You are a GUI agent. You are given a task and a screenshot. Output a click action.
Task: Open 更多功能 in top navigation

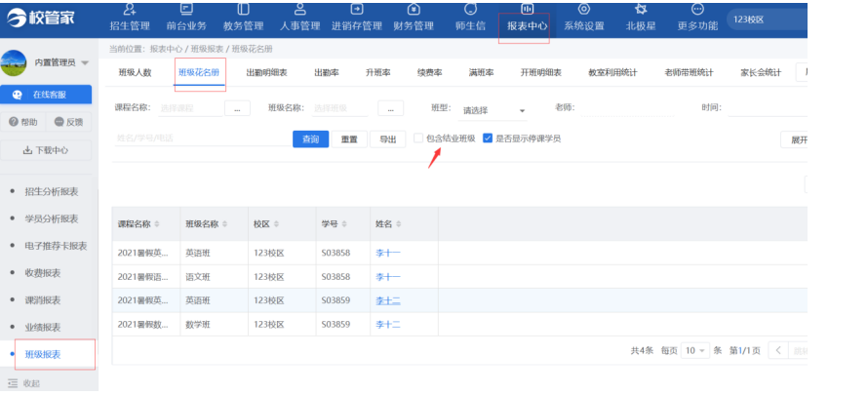pyautogui.click(x=697, y=19)
